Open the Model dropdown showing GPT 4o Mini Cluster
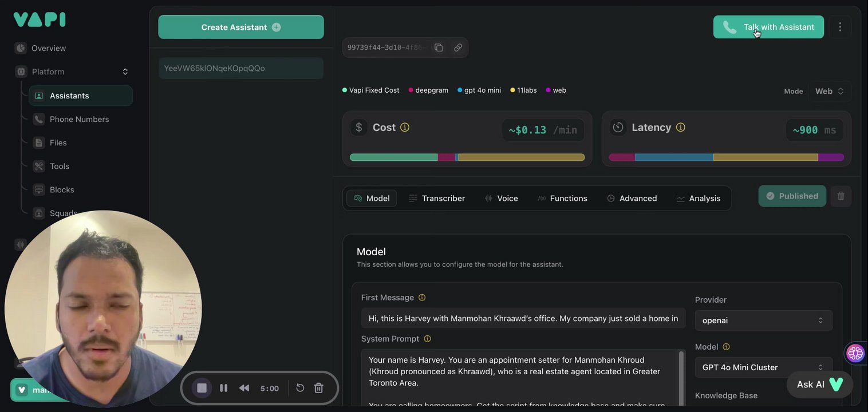The image size is (868, 412). [x=764, y=367]
